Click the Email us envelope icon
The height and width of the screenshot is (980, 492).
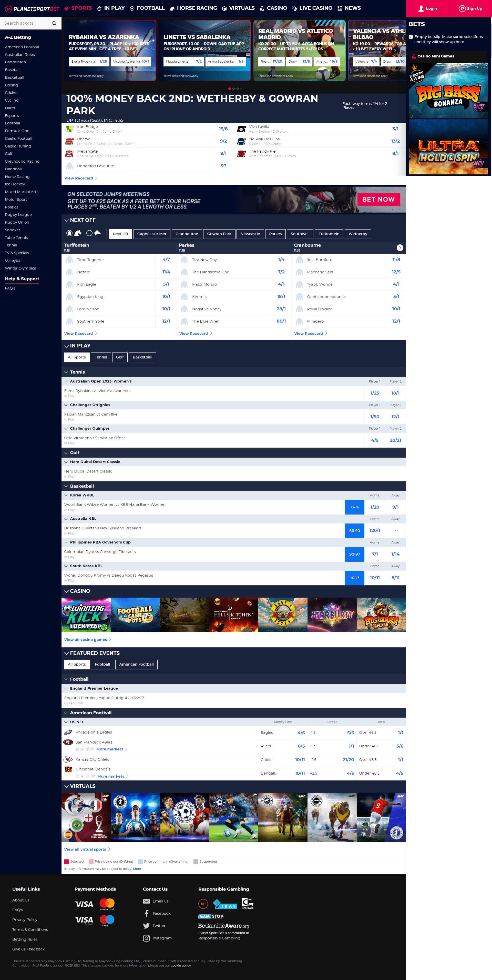click(x=146, y=901)
